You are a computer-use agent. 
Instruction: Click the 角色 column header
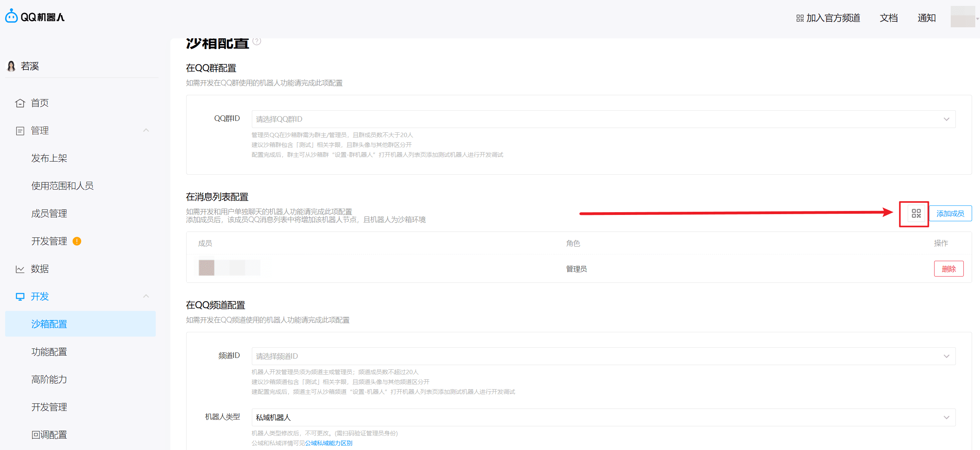[x=573, y=243]
